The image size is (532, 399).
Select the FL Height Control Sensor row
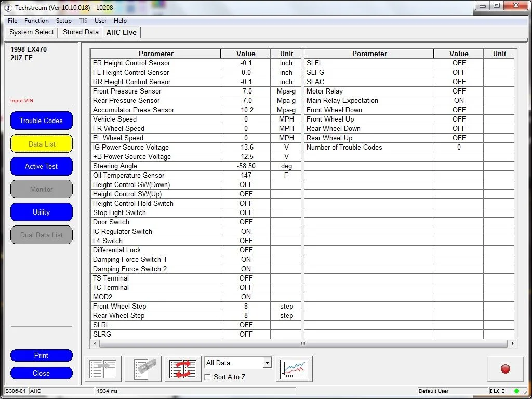[196, 73]
